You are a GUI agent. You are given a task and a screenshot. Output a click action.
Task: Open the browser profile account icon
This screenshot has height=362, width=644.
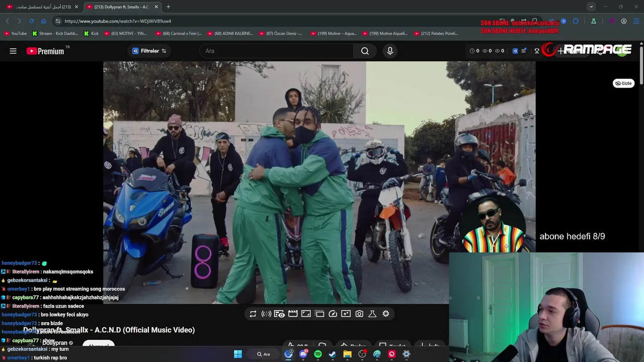[624, 21]
